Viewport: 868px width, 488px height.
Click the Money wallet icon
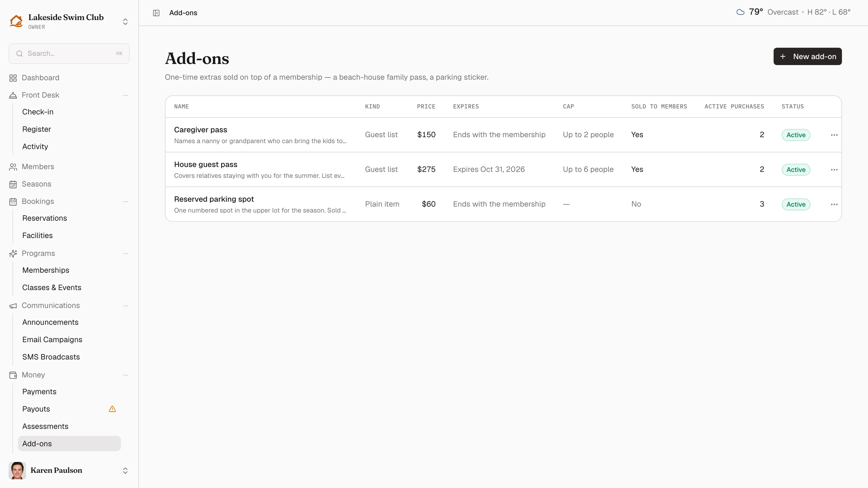coord(13,375)
